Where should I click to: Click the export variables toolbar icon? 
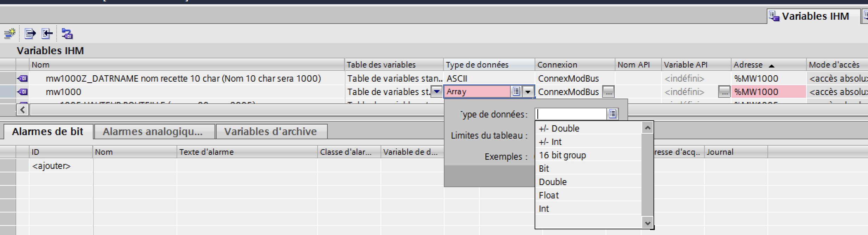[30, 34]
